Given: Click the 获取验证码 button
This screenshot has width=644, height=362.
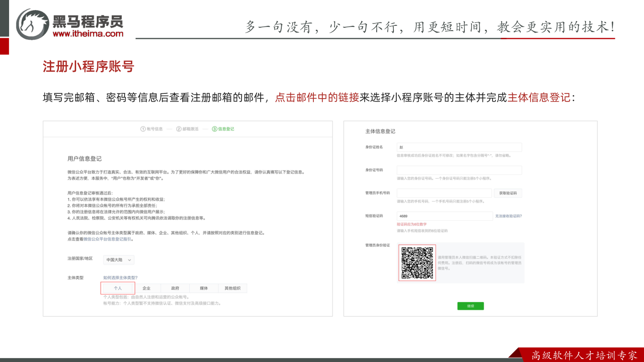Looking at the screenshot, I should [x=508, y=193].
